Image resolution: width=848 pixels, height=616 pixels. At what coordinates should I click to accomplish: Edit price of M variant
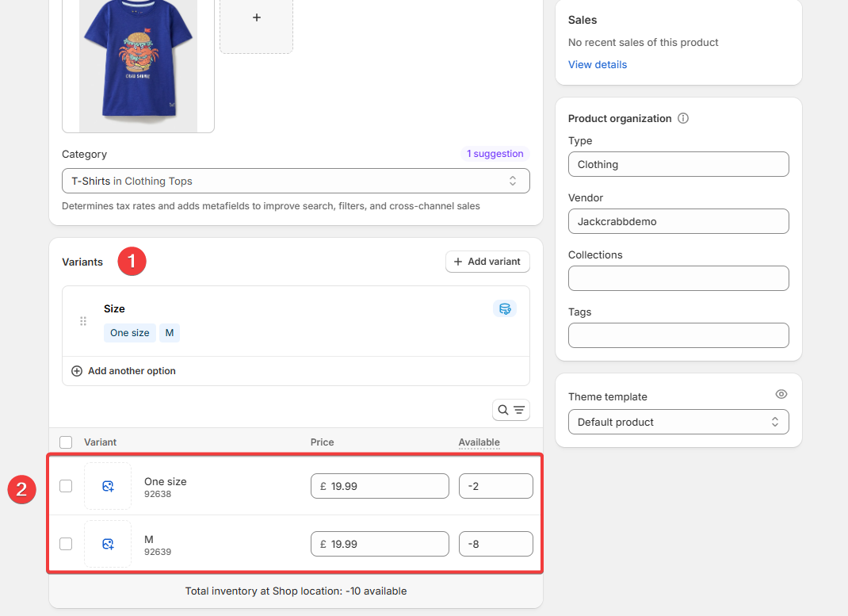click(x=380, y=544)
